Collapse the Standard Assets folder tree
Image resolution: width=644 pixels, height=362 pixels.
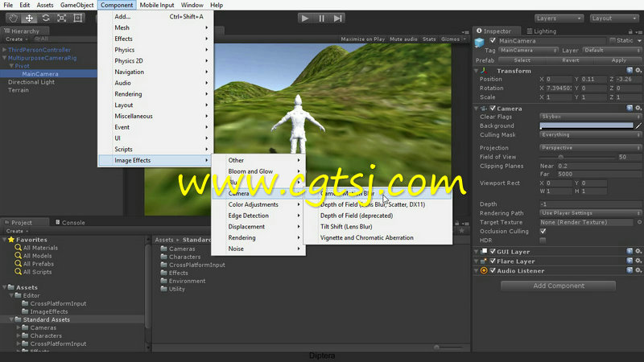tap(11, 319)
